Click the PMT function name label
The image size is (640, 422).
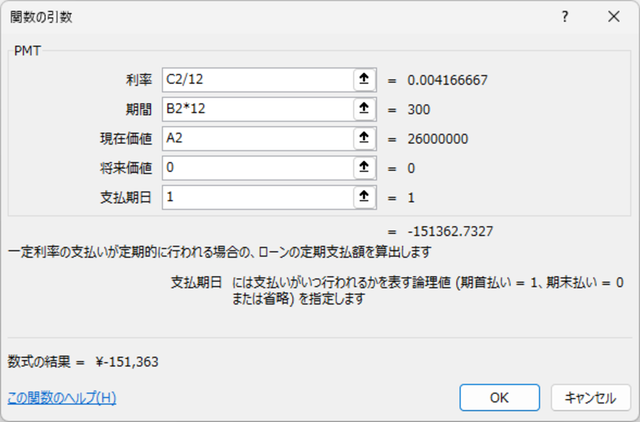[x=27, y=51]
